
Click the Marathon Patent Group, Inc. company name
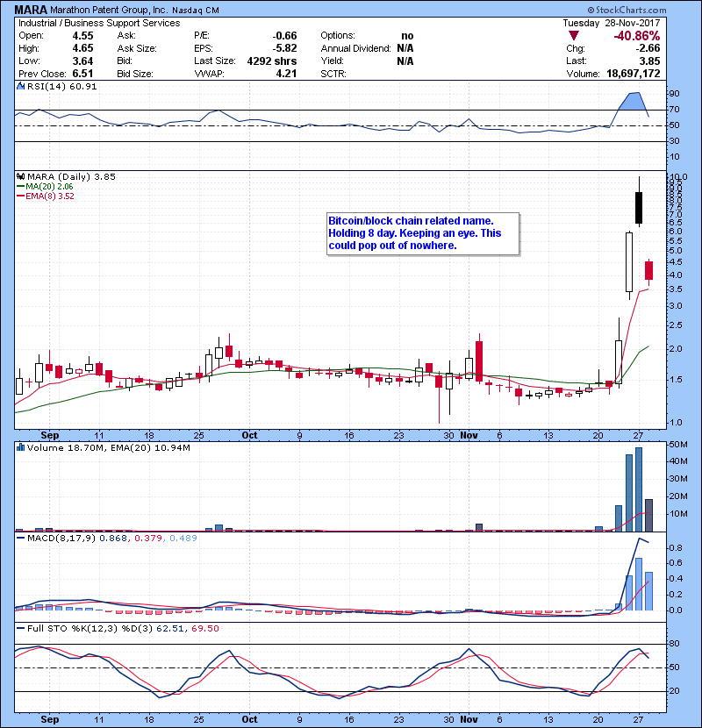coord(109,10)
